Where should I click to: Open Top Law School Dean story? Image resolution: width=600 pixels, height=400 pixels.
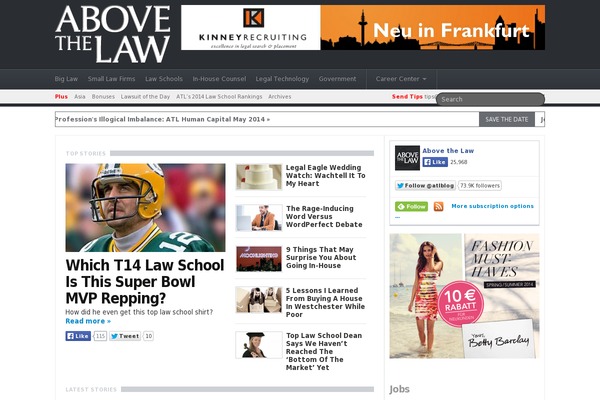324,351
